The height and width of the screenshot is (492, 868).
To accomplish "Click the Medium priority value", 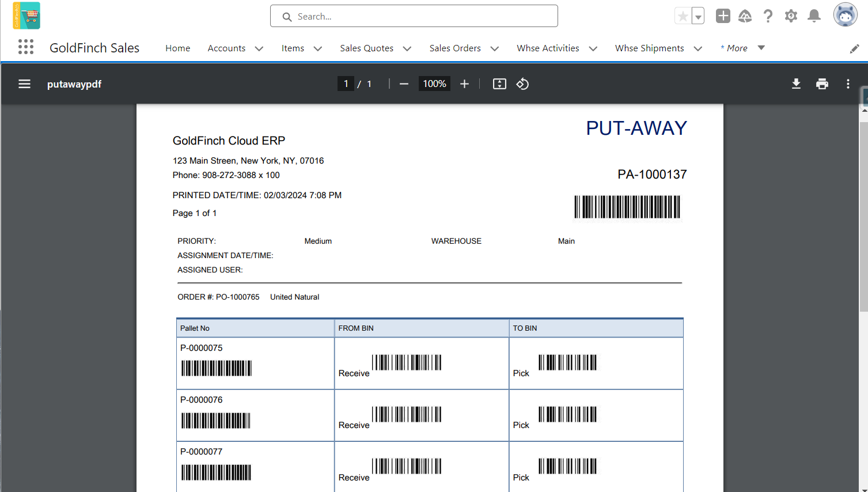I will tap(318, 241).
